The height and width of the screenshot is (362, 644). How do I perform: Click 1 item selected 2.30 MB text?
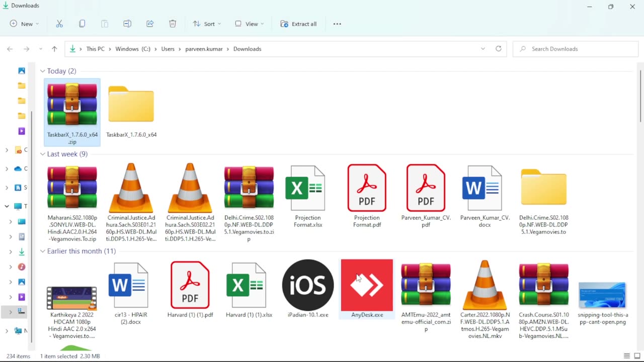click(70, 356)
